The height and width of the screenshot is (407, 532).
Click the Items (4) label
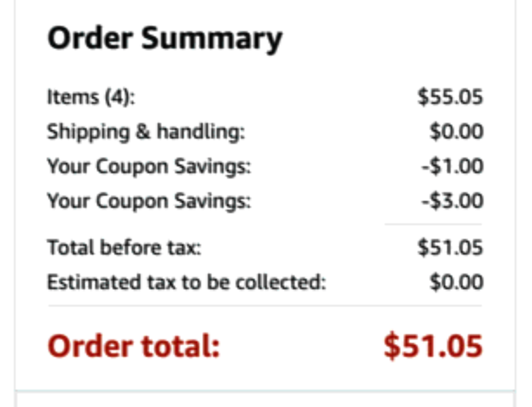91,98
